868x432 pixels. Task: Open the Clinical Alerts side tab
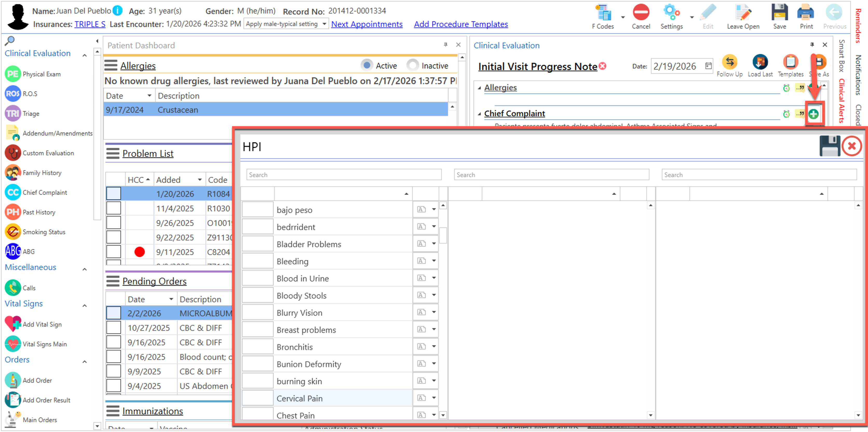coord(841,100)
